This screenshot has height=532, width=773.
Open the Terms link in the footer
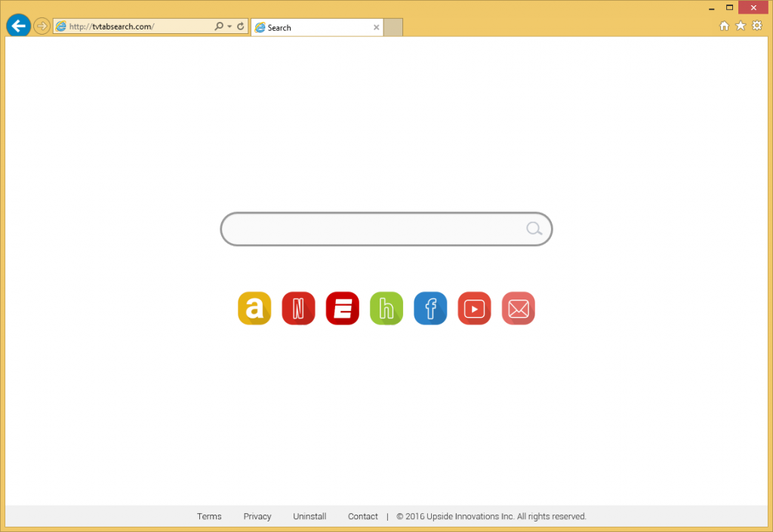pyautogui.click(x=209, y=516)
